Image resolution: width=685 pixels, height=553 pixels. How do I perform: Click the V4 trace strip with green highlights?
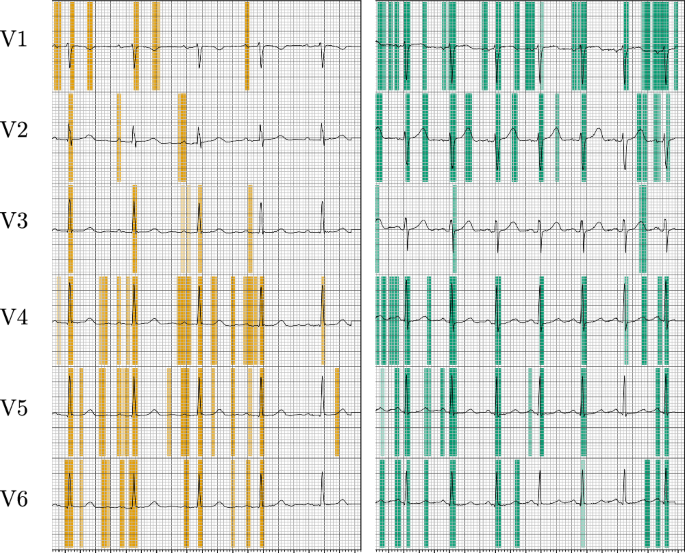(530, 320)
